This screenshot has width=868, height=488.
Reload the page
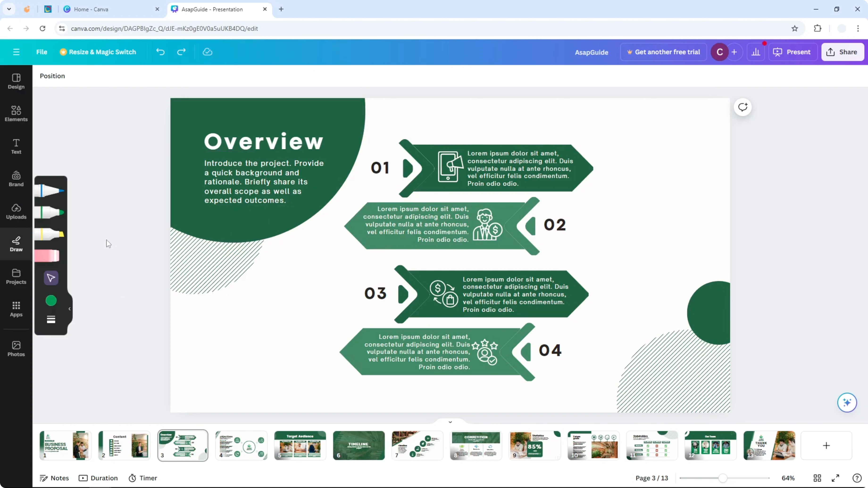(42, 28)
